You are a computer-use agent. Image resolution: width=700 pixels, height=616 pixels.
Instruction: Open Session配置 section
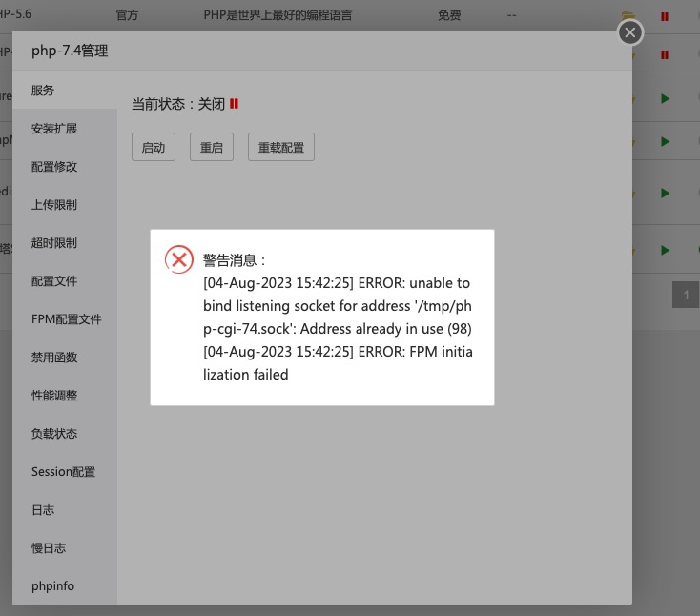[65, 471]
